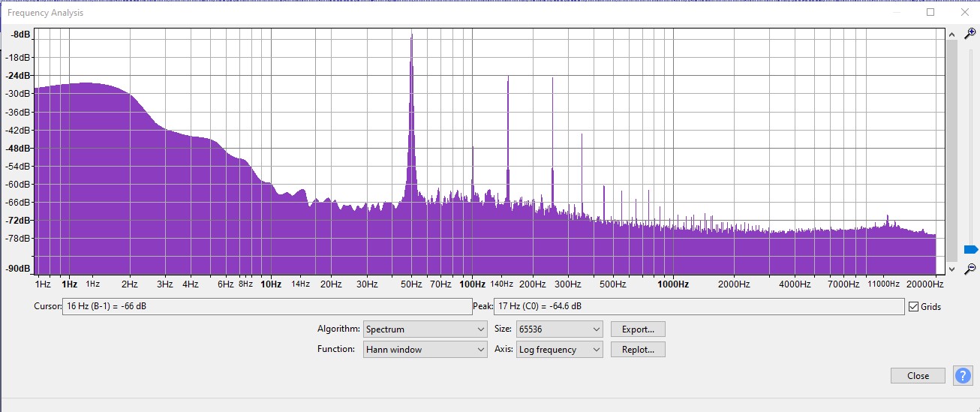Image resolution: width=980 pixels, height=412 pixels.
Task: Maximize the Frequency Analysis window
Action: (930, 12)
